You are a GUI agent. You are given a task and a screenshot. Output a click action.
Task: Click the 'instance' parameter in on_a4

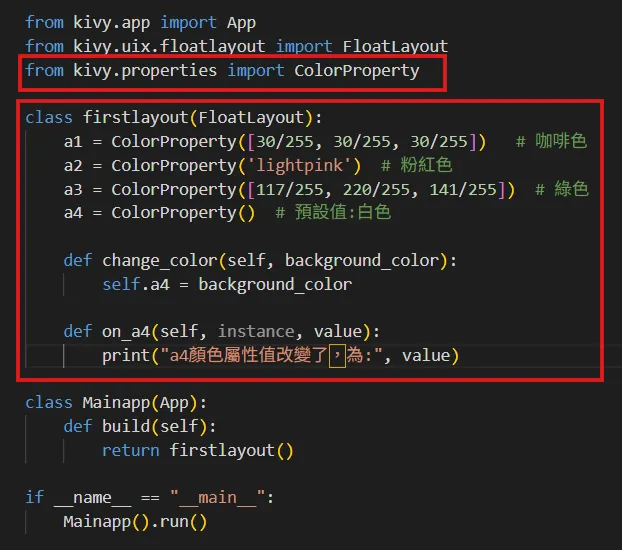(256, 332)
